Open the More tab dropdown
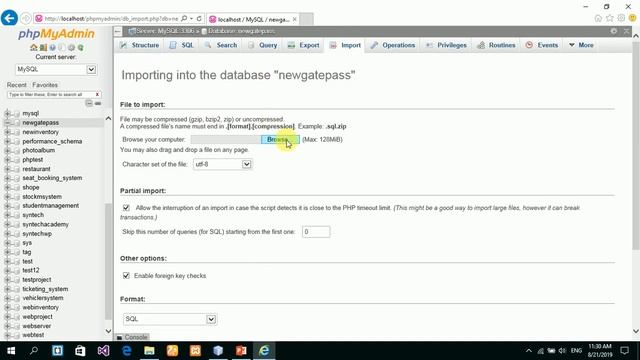Image resolution: width=640 pixels, height=360 pixels. pos(581,45)
